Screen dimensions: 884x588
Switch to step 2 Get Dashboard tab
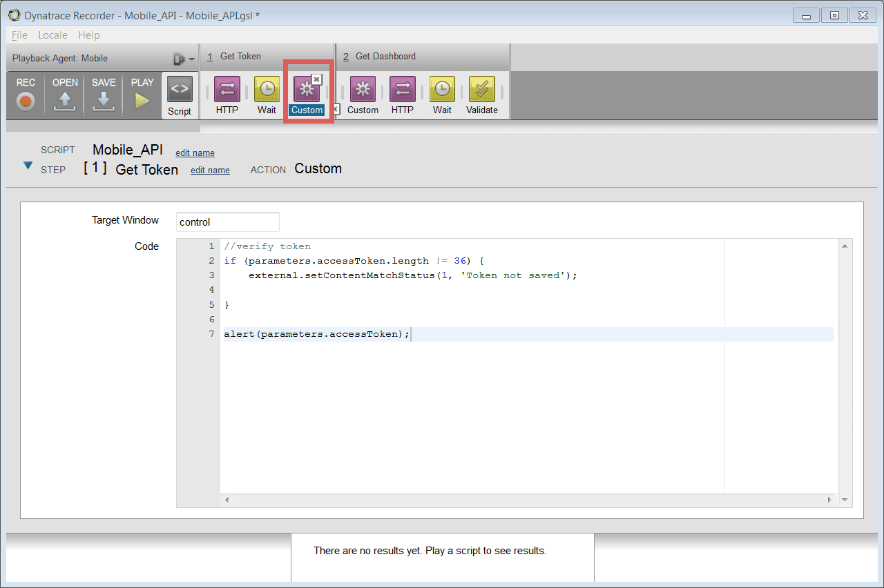tap(423, 57)
